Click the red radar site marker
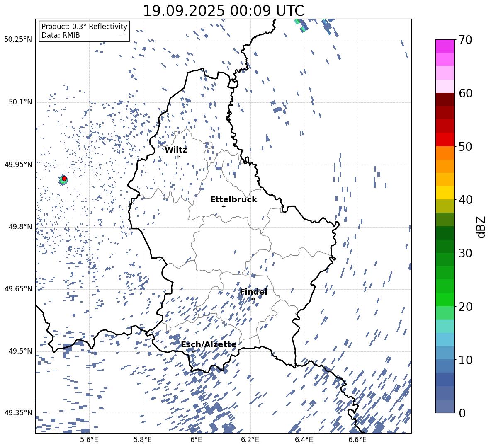Screen dimensions: 491x448 [x=64, y=179]
